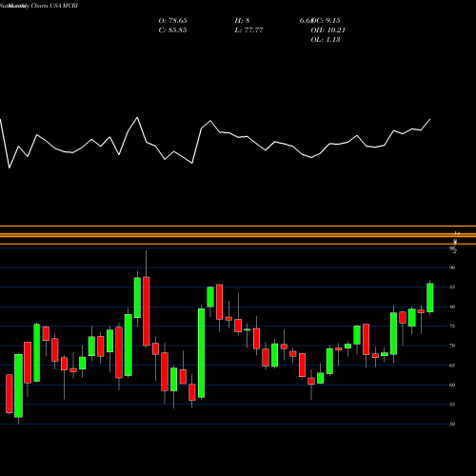Click the low value 'L: 77.77'
The width and height of the screenshot is (476, 476).
click(x=248, y=30)
